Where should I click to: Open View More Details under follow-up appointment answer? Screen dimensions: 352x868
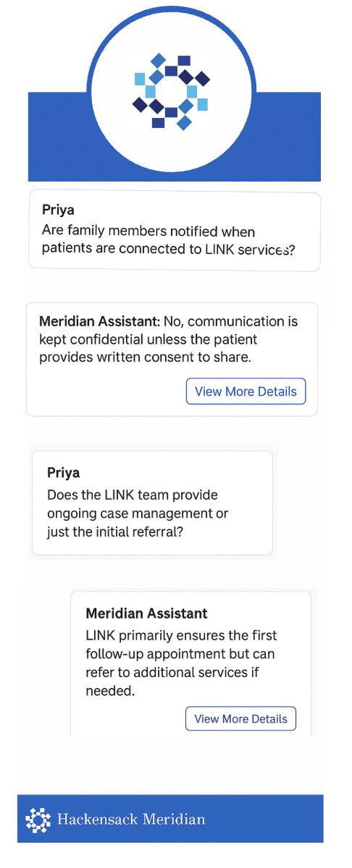pyautogui.click(x=240, y=719)
